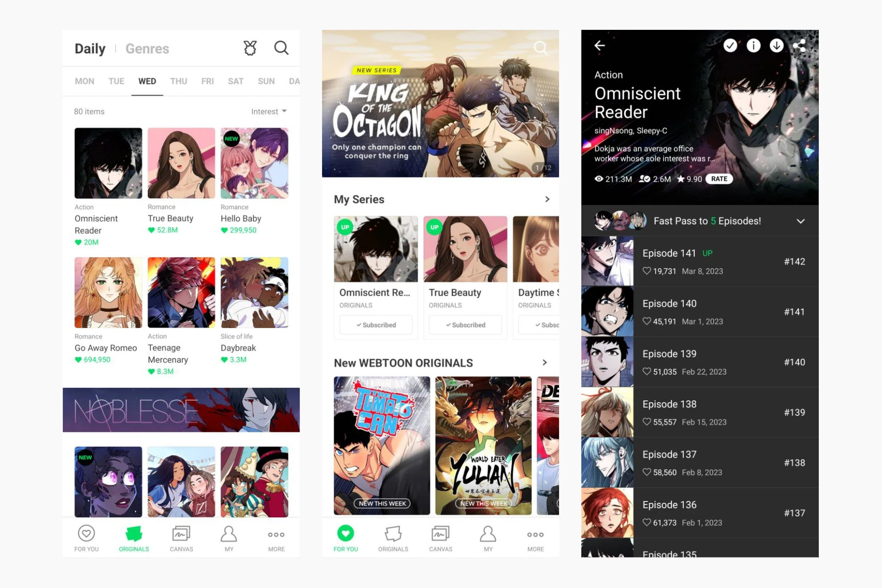
Task: Toggle the Subscribed state for True Beauty
Action: [465, 325]
